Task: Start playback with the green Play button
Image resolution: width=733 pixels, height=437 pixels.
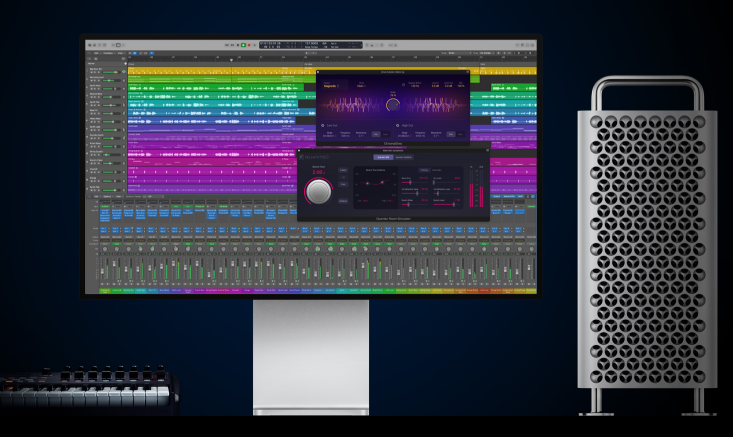Action: 244,45
